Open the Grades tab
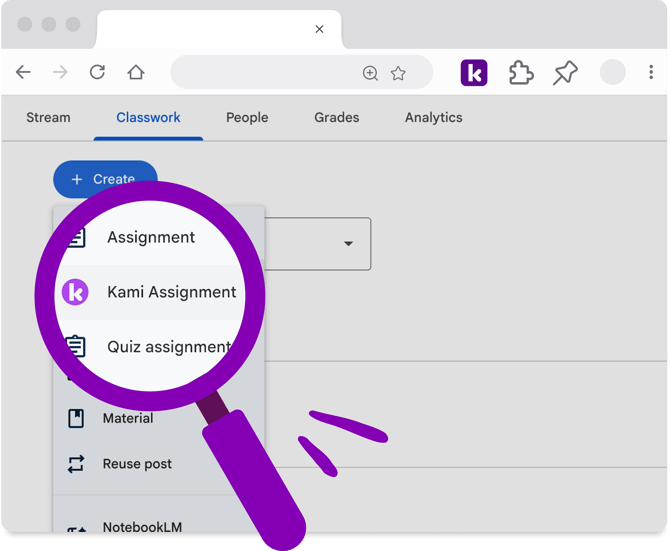 pyautogui.click(x=337, y=117)
